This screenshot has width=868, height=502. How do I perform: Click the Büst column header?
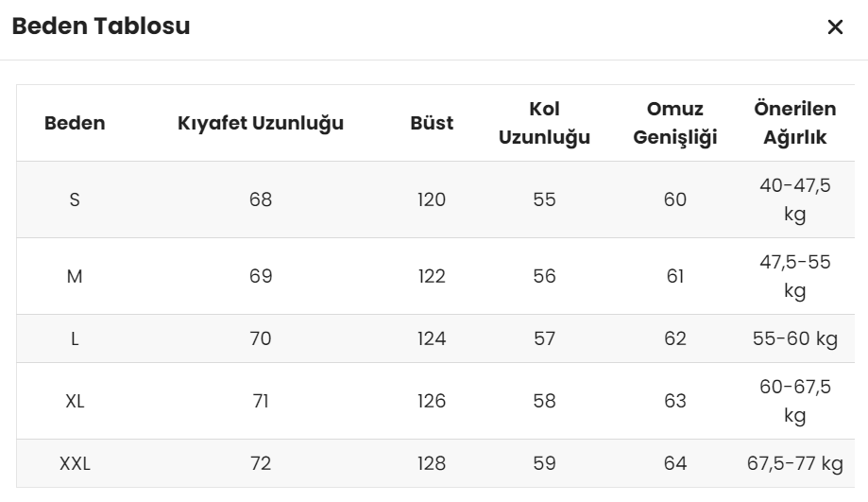tap(432, 123)
